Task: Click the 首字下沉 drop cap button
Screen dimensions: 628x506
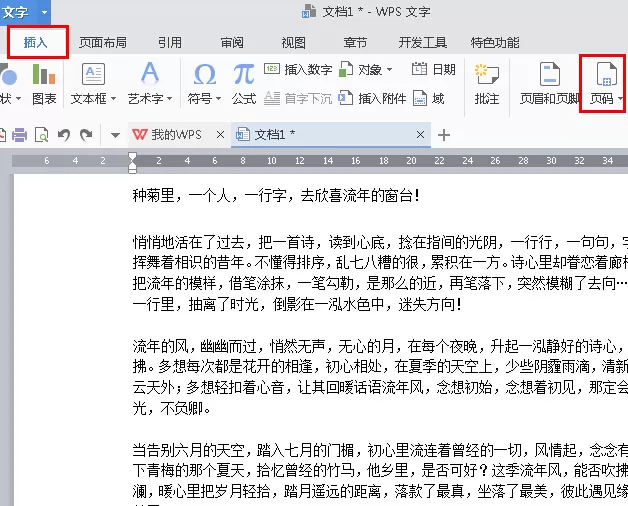Action: (x=298, y=98)
